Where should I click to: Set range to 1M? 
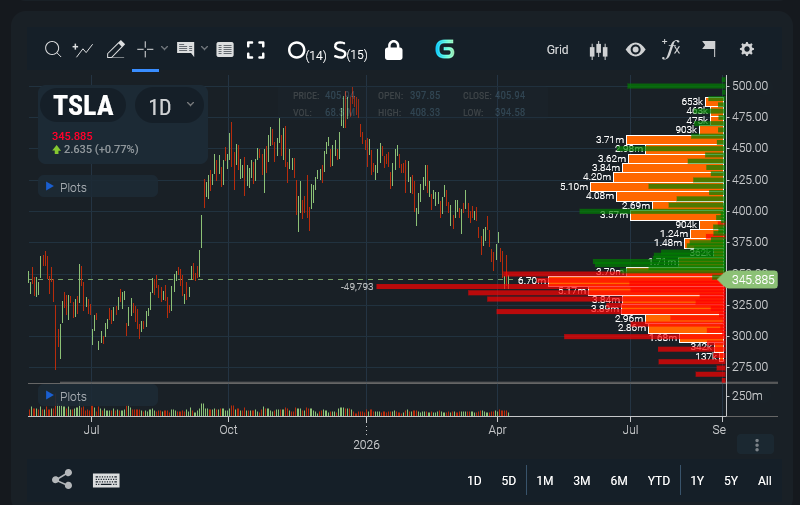(545, 481)
